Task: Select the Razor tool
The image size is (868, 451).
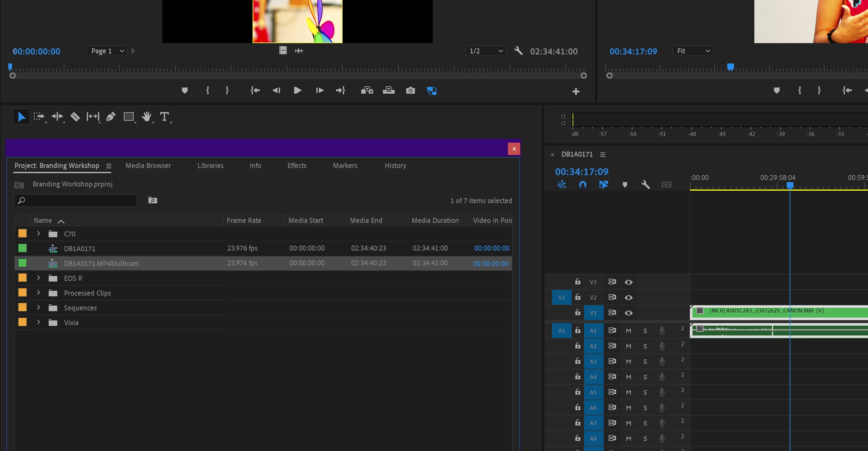Action: (x=75, y=117)
